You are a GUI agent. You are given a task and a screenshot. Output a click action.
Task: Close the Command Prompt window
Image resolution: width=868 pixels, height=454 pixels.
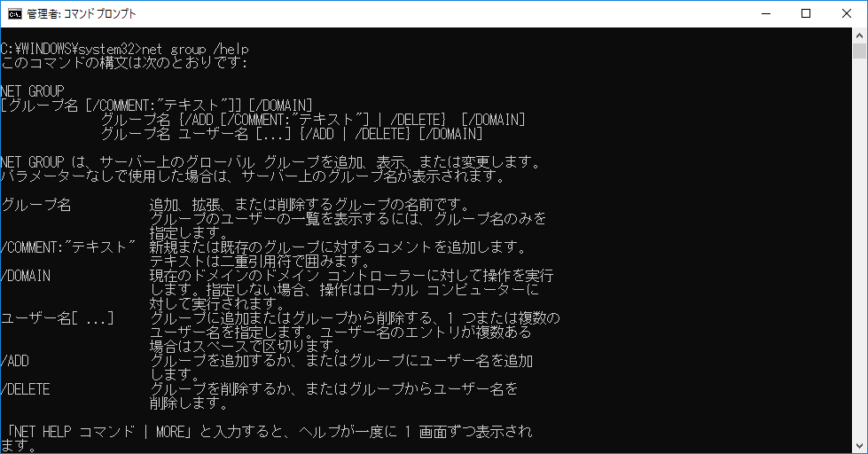pyautogui.click(x=847, y=13)
